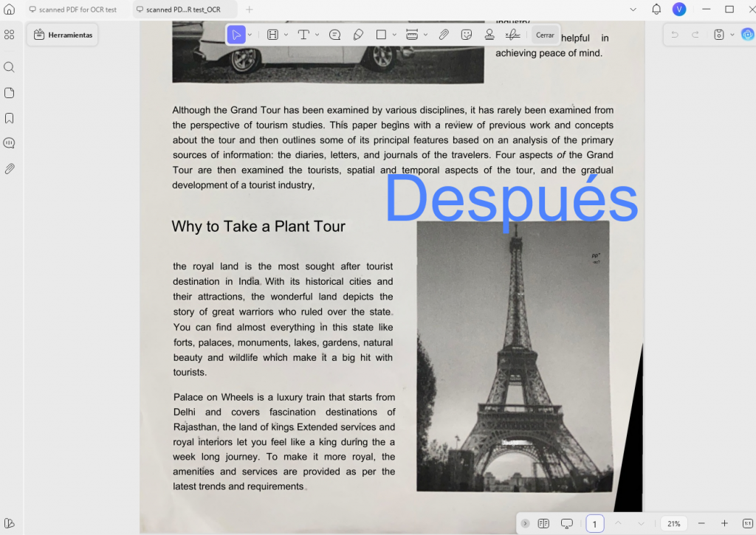Zoom out with the minus button
This screenshot has width=756, height=535.
click(x=701, y=523)
